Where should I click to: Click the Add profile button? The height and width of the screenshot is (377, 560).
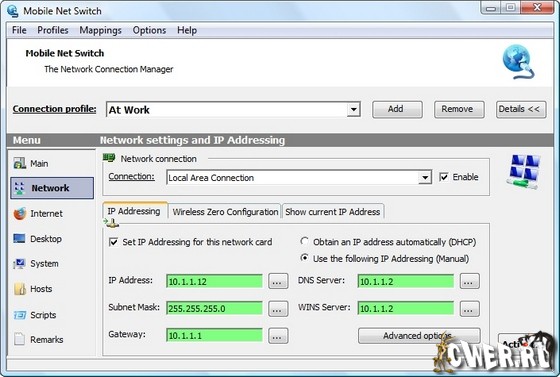[x=397, y=109]
